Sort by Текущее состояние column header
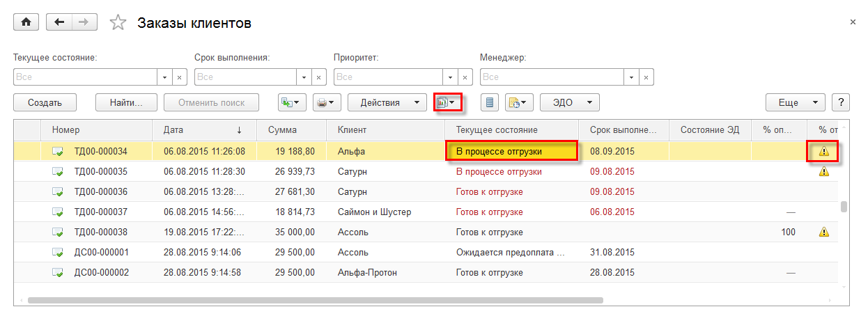 512,129
